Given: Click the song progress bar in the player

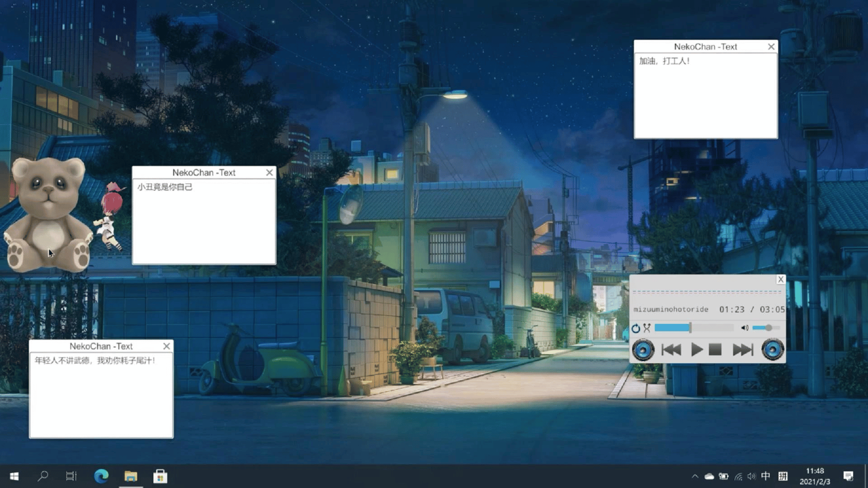Looking at the screenshot, I should coord(694,328).
